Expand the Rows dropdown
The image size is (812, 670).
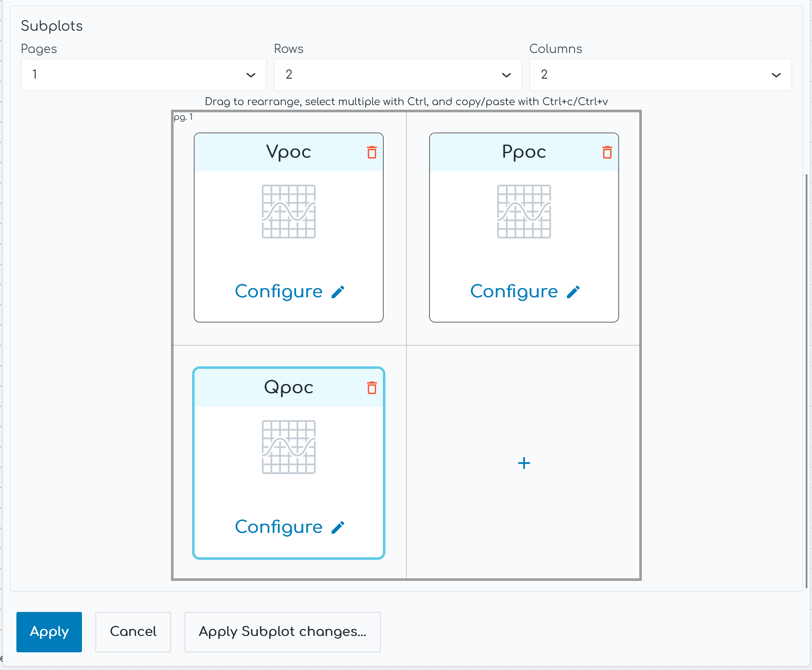(x=398, y=75)
